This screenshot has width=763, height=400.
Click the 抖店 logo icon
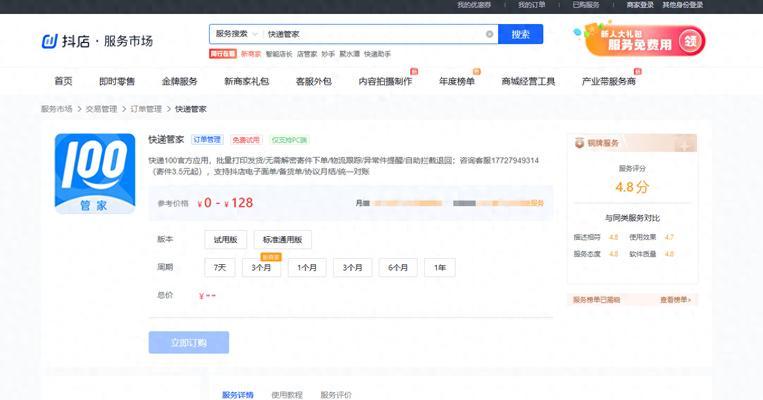pyautogui.click(x=50, y=41)
